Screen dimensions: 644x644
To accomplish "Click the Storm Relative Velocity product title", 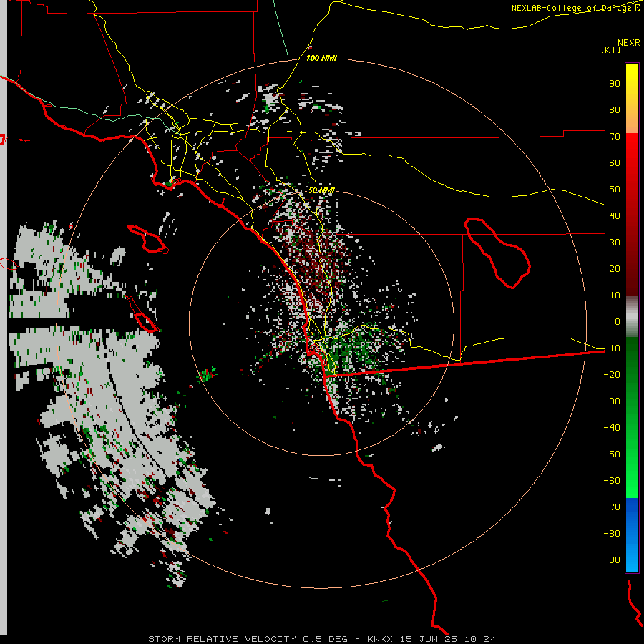I will pyautogui.click(x=222, y=639).
